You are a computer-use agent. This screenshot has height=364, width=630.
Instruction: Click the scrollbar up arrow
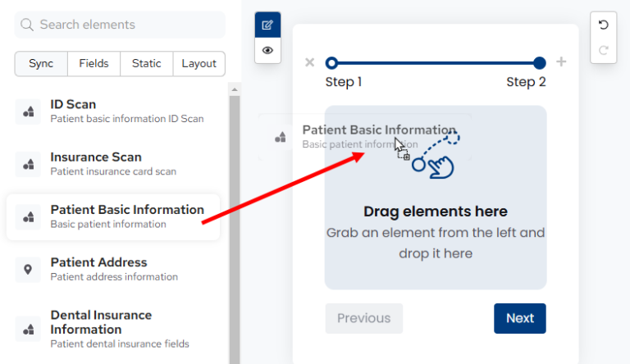pyautogui.click(x=235, y=89)
